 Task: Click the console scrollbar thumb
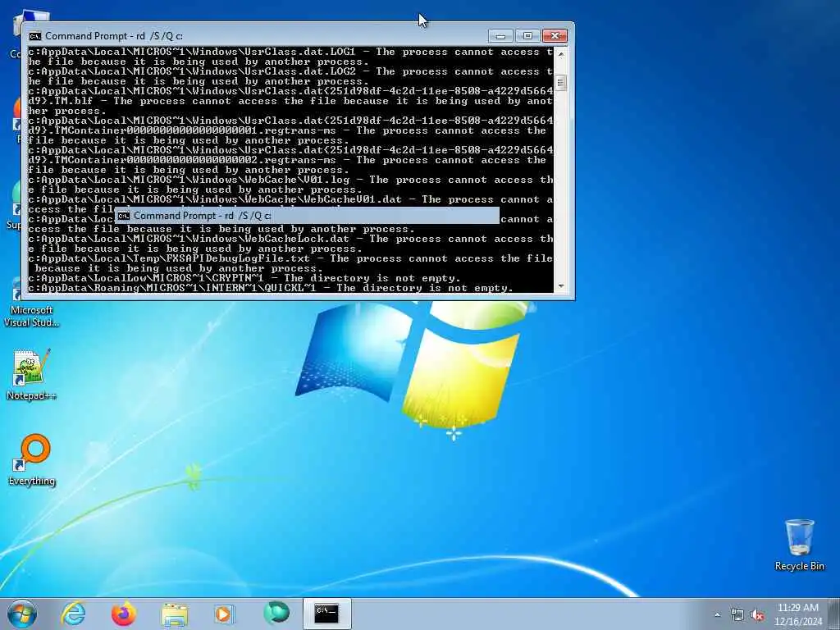(x=561, y=83)
